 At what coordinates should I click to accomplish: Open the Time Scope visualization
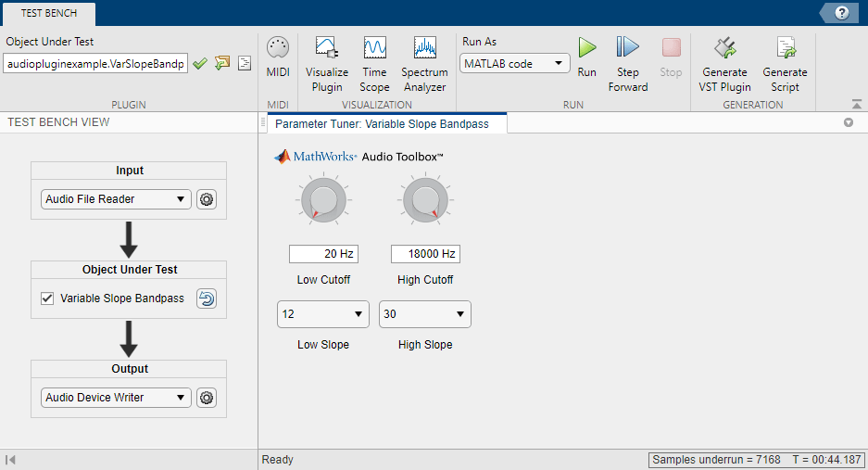pyautogui.click(x=374, y=64)
